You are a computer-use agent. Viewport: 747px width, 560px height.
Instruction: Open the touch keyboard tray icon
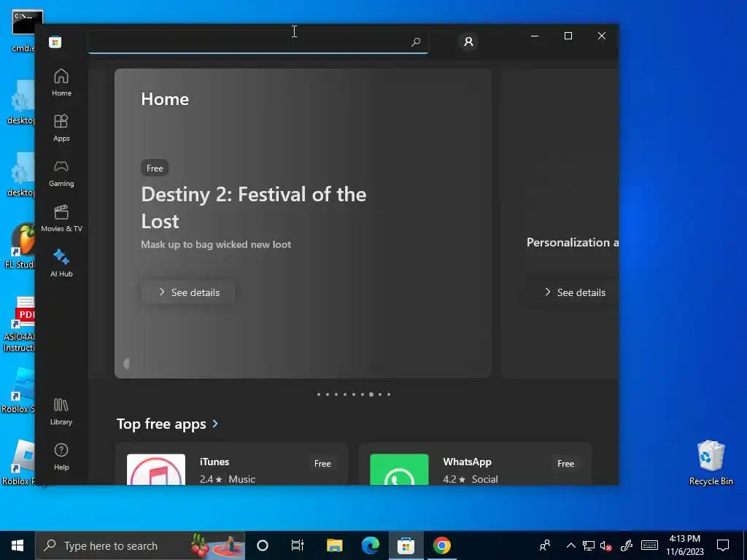pos(649,545)
